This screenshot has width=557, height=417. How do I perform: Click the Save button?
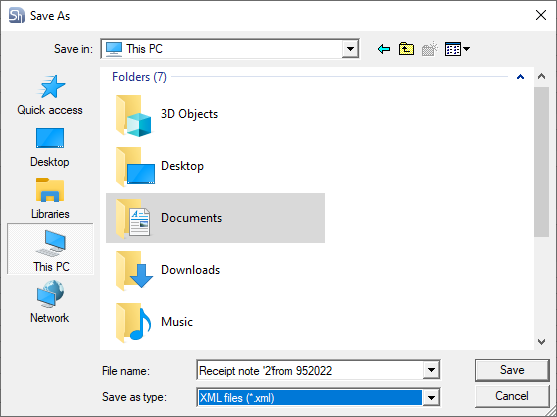512,370
